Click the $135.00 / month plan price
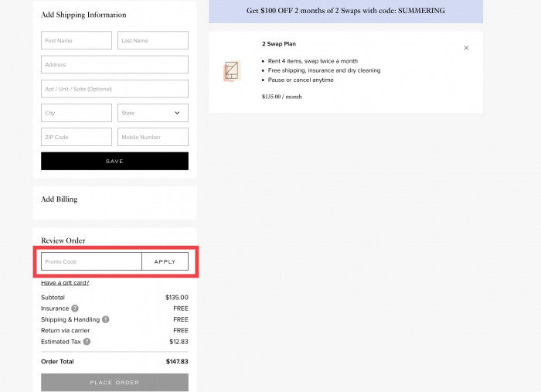This screenshot has height=392, width=541. [x=282, y=97]
